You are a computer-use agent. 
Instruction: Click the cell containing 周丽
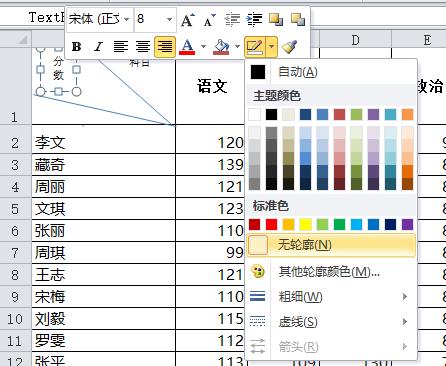point(103,187)
